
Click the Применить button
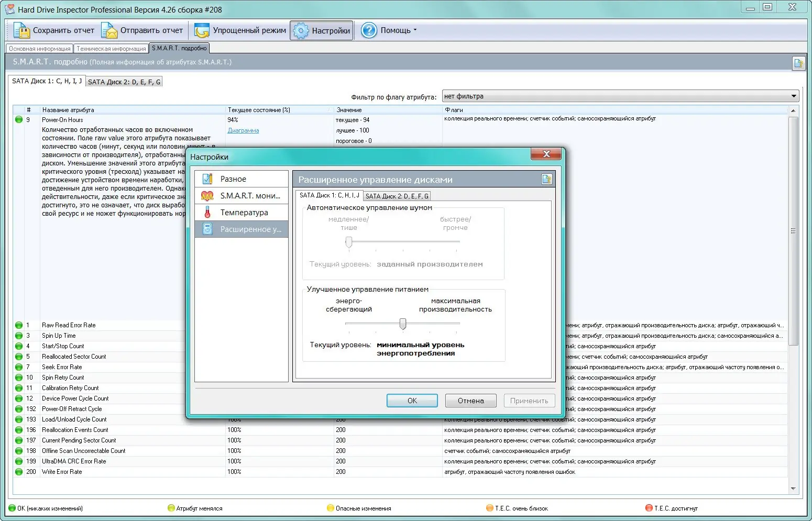529,401
